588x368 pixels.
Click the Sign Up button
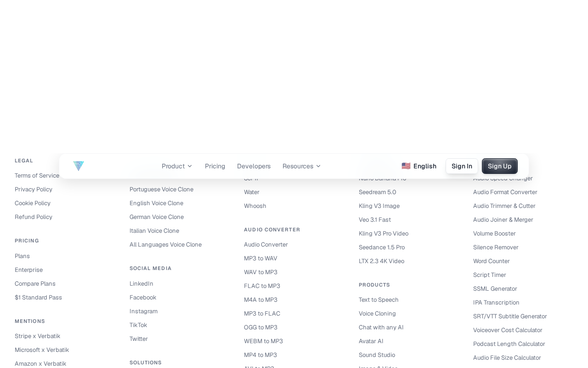click(500, 166)
